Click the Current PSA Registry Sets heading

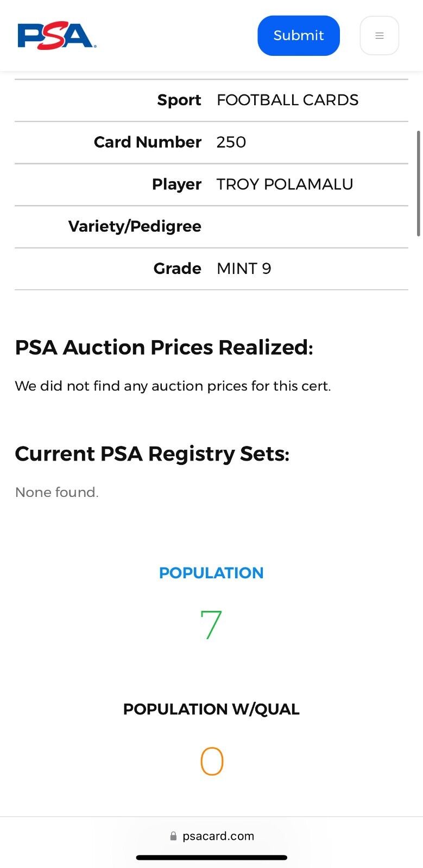[x=152, y=454]
